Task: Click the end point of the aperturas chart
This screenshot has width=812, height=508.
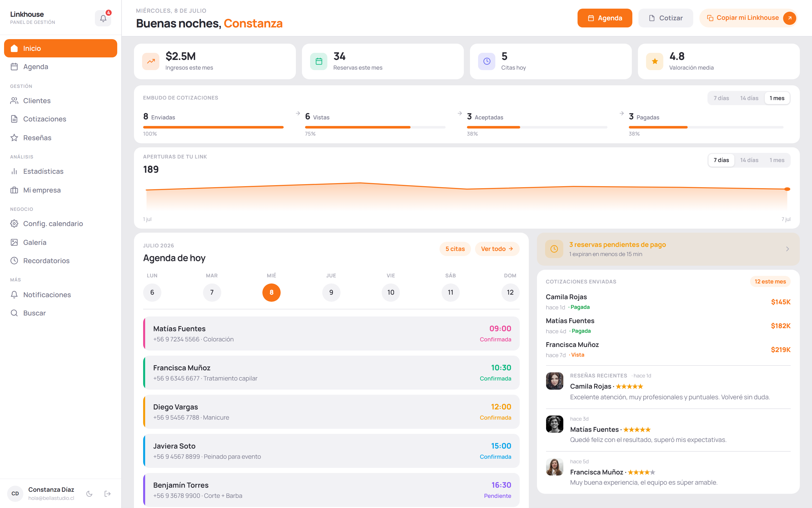Action: [x=787, y=189]
